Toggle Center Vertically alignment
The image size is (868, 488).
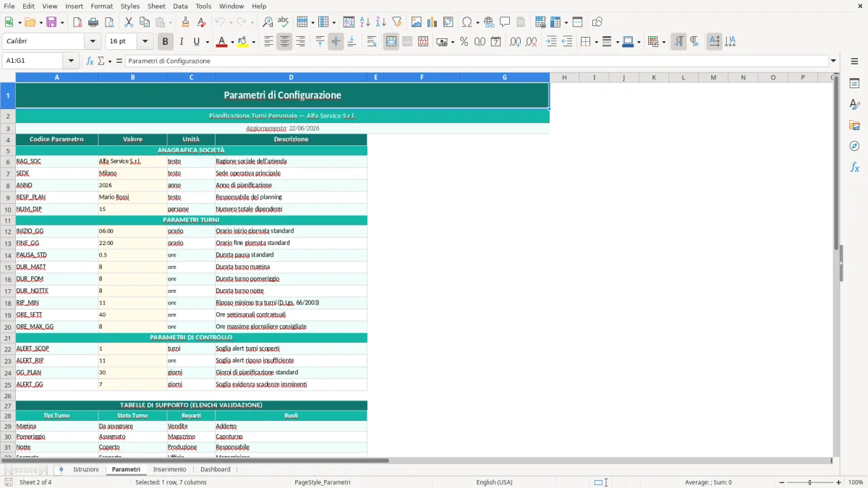point(336,42)
